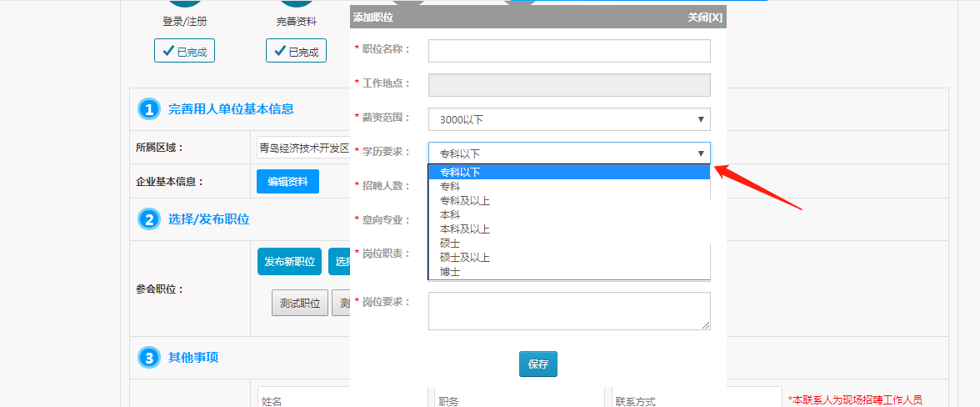Click the 工作地点 input field

(569, 85)
